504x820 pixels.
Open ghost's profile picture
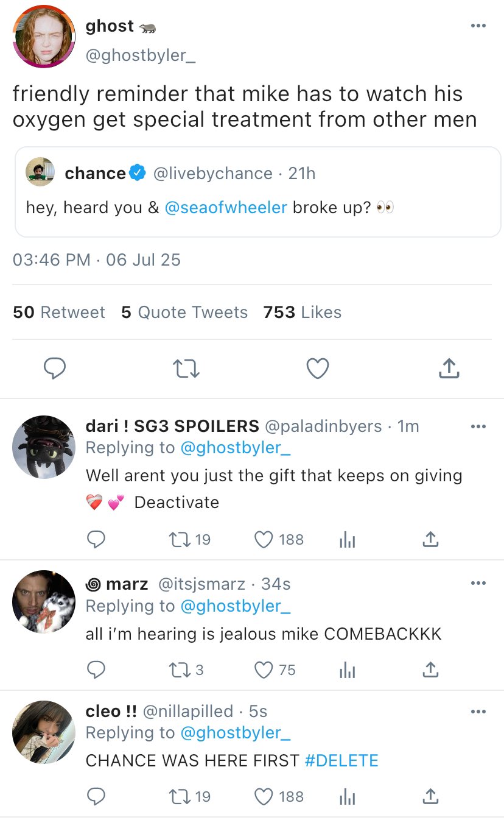click(44, 37)
